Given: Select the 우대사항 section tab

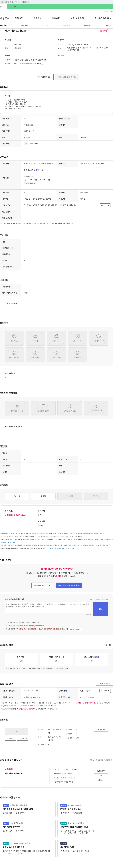Looking at the screenshot, I should tap(45, 26).
